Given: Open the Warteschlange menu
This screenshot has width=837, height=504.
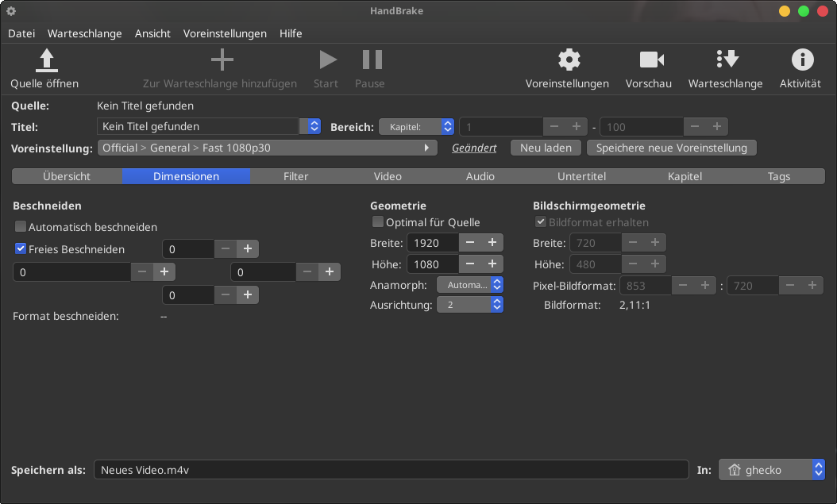Looking at the screenshot, I should [84, 33].
